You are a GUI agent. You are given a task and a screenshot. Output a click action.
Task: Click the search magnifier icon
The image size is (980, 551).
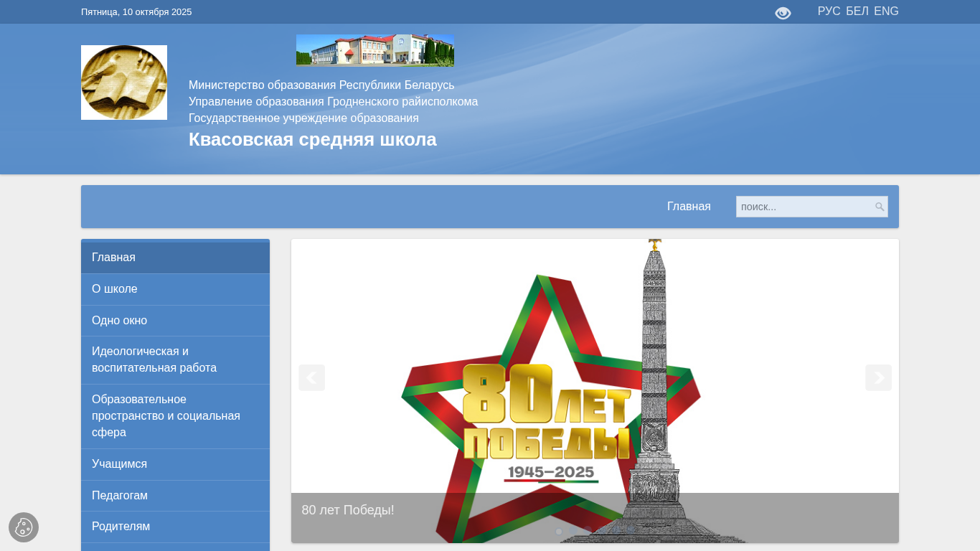click(x=880, y=207)
